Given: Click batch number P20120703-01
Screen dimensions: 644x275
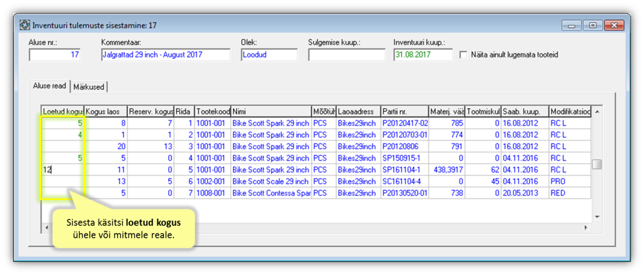Looking at the screenshot, I should tap(404, 134).
